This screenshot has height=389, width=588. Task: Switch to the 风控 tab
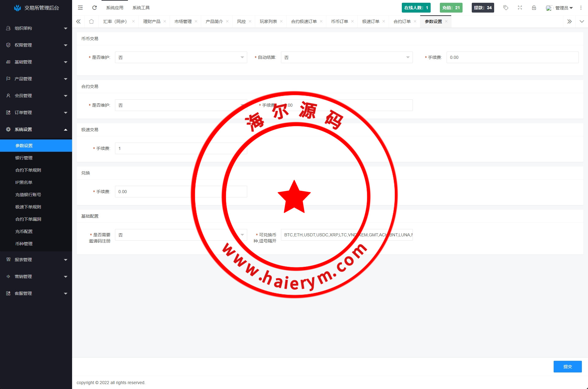[241, 21]
